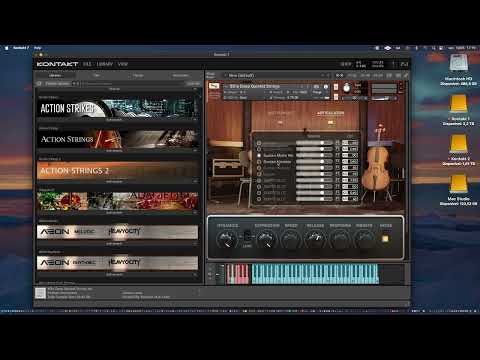Open the Action Strikes library banner
Viewport: 480px width, 360px height.
click(117, 108)
